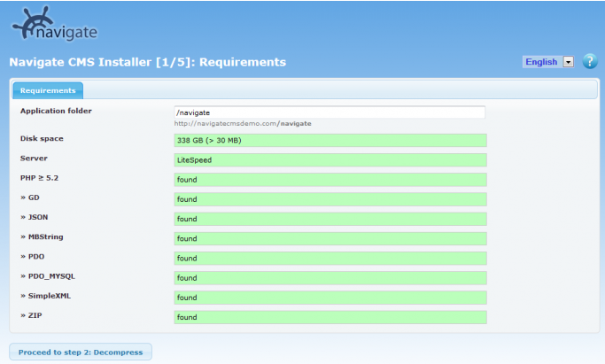Click the » SimpleXML label

(x=45, y=296)
